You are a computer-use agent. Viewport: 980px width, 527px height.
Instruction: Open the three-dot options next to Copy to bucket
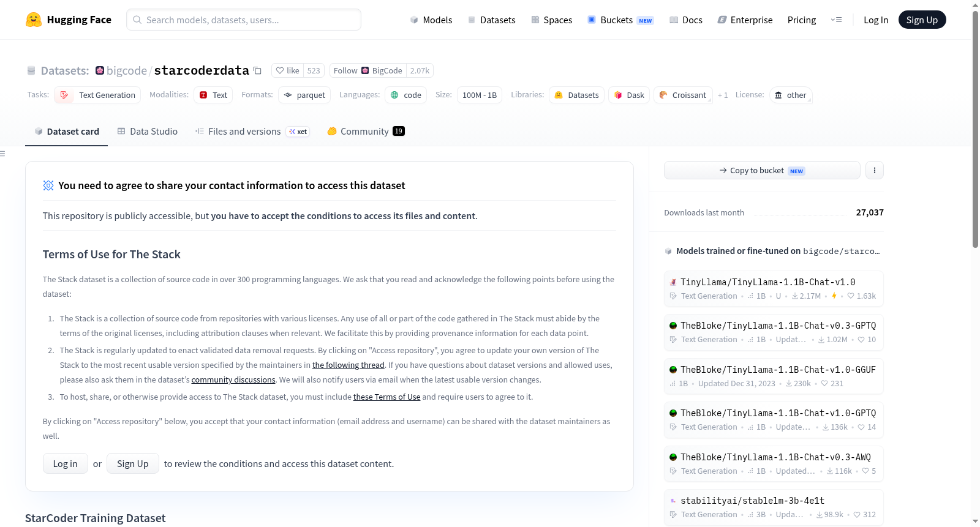875,170
